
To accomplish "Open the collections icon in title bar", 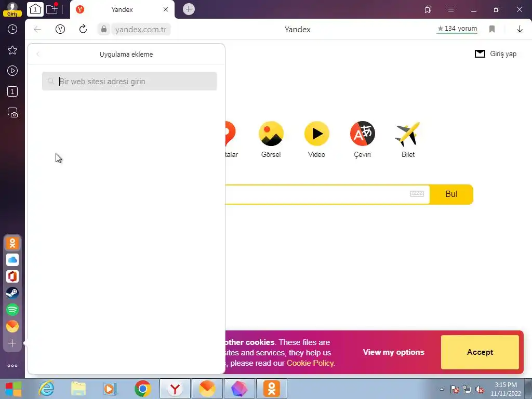I will (428, 9).
